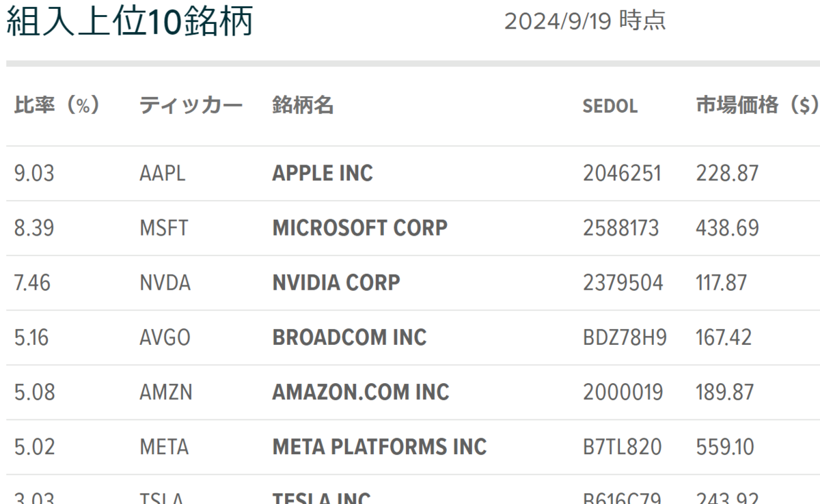Select the AMAZON.COM INC holding name
Viewport: 820px width, 504px height.
361,392
